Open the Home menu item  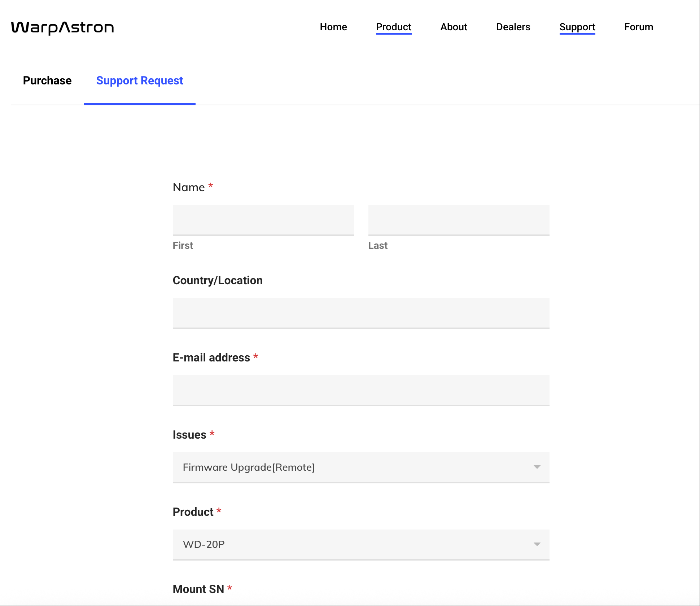pyautogui.click(x=333, y=27)
